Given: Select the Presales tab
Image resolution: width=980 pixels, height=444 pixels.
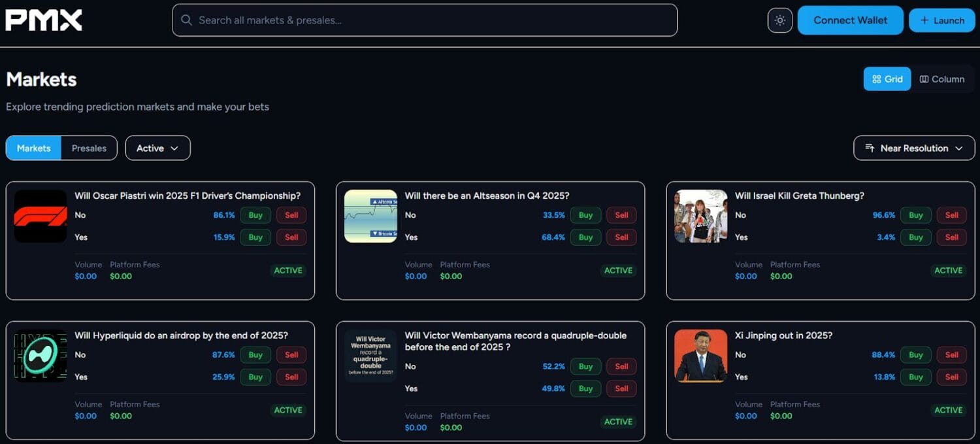Looking at the screenshot, I should [x=89, y=148].
